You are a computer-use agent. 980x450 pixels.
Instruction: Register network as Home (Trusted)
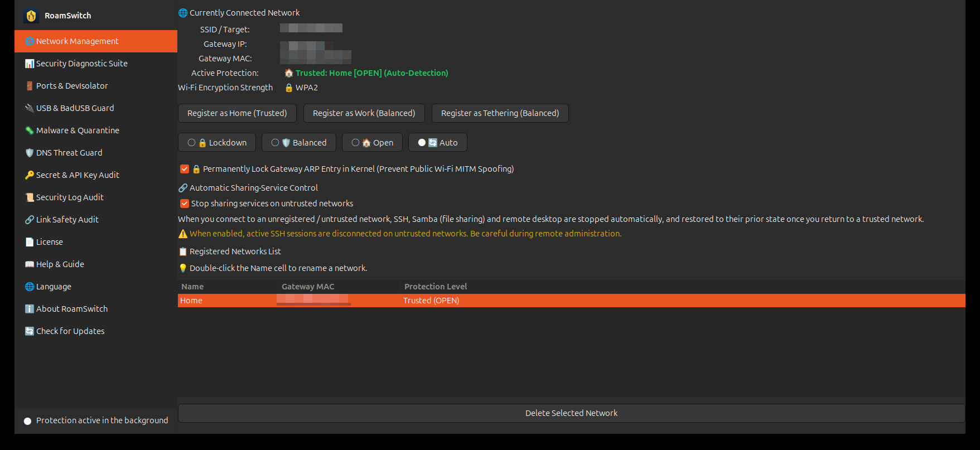point(237,113)
